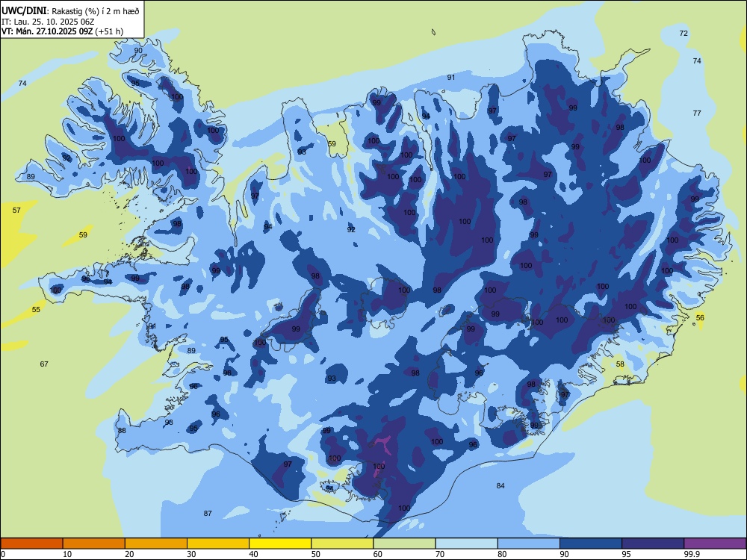Click the humidity value '90' on the map
The width and height of the screenshot is (747, 560).
(138, 51)
